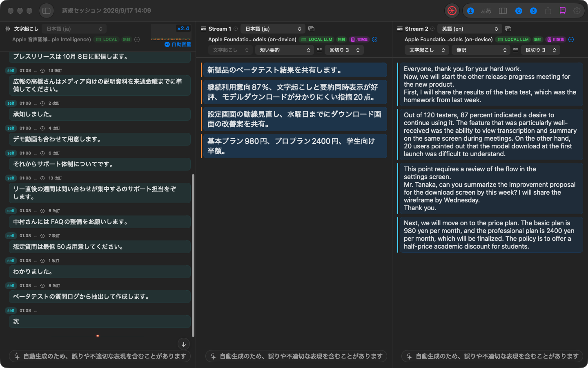Click revision history icon beside 13 改訂 高橋さん entry

[42, 71]
